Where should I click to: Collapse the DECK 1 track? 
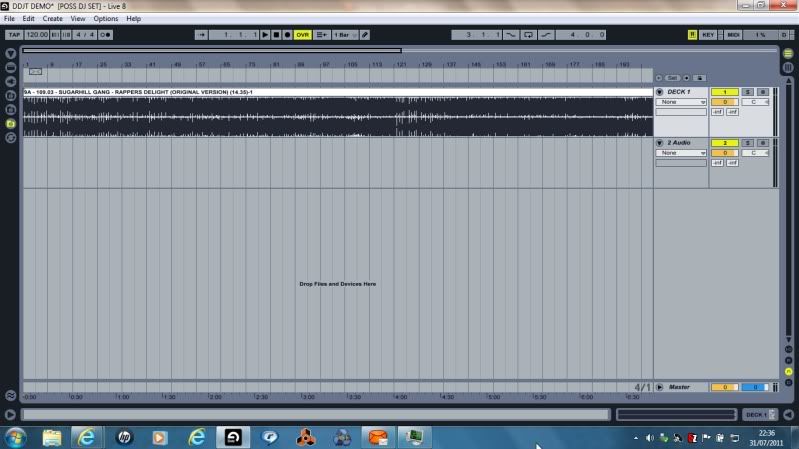click(659, 92)
